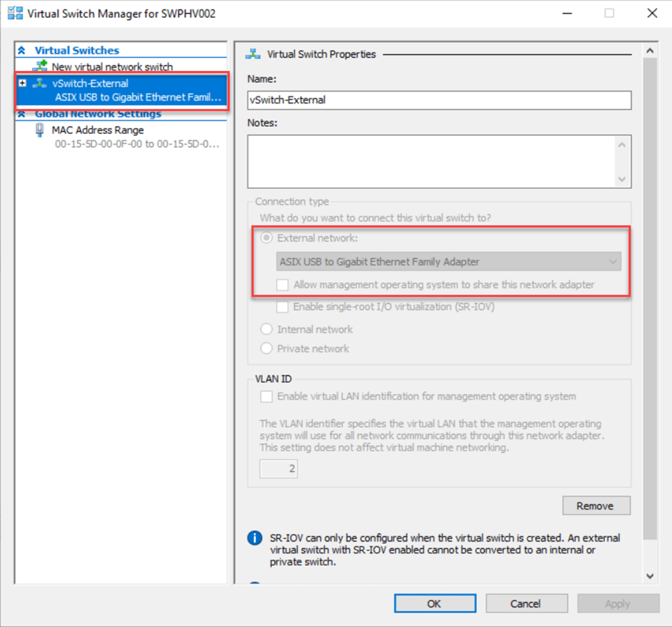Image resolution: width=672 pixels, height=627 pixels.
Task: Select the Internal network radio button
Action: [x=267, y=329]
